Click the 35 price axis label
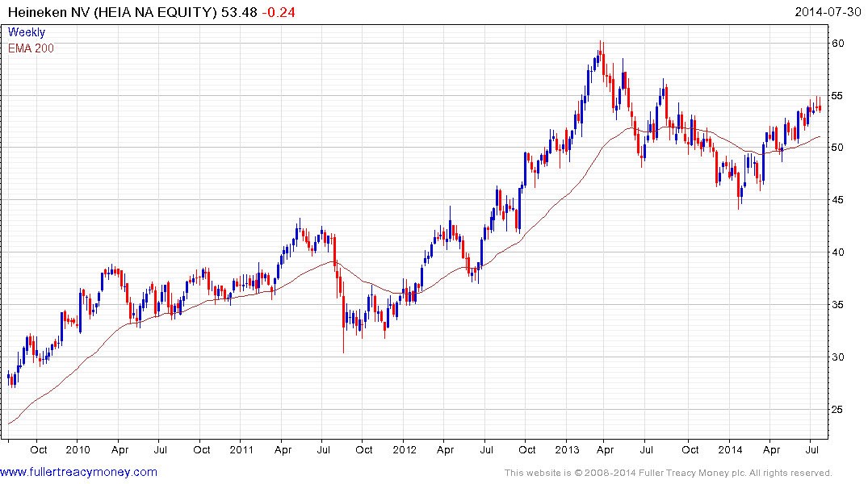Screen dimensions: 868x484 [x=837, y=305]
